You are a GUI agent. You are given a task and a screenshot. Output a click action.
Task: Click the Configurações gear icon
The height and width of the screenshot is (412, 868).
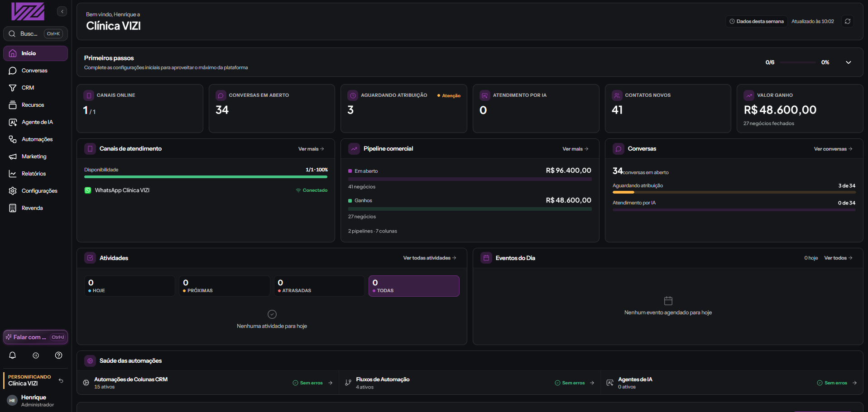[13, 191]
